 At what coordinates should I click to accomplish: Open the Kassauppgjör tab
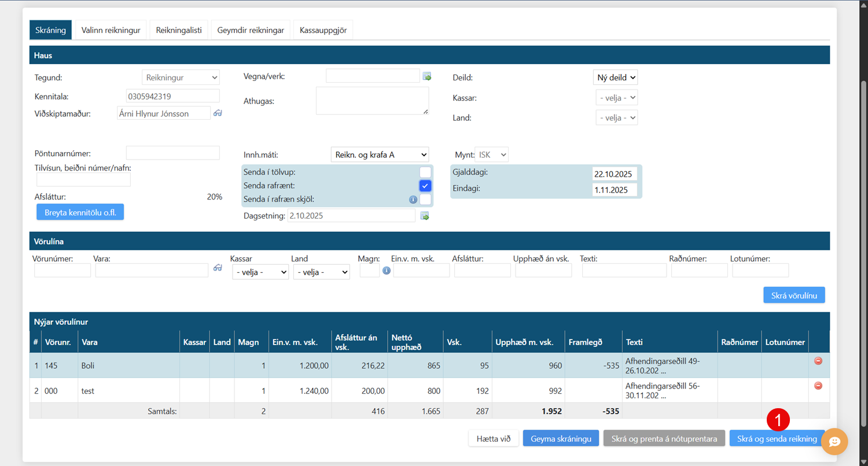(323, 30)
